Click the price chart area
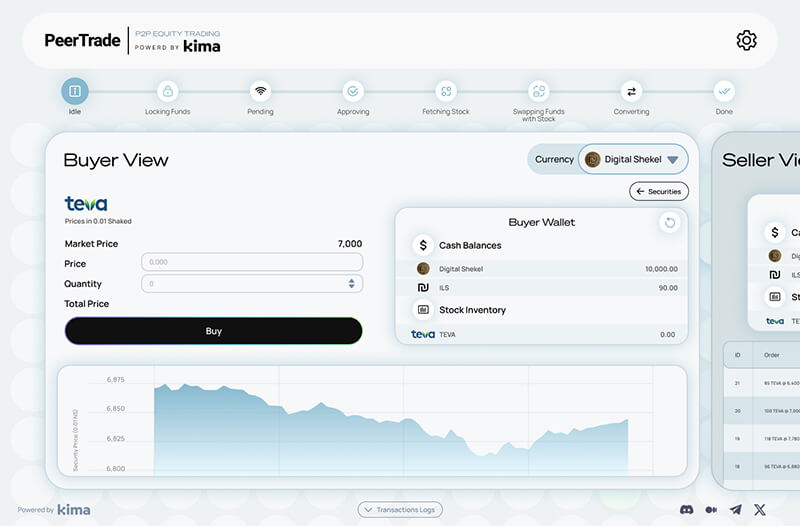The width and height of the screenshot is (800, 526). coord(372,421)
